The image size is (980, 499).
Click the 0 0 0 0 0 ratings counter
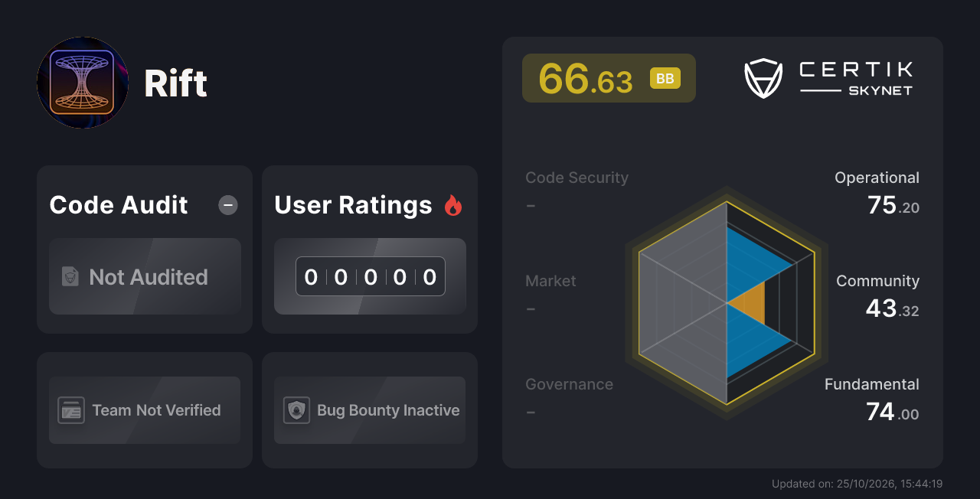tap(371, 276)
